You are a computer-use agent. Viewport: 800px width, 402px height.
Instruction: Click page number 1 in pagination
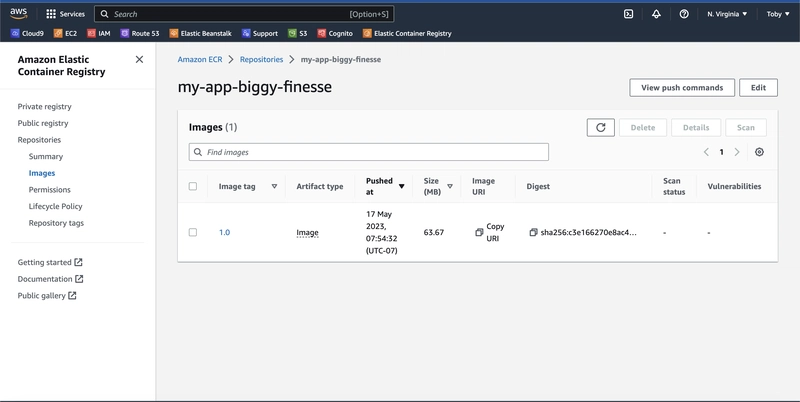[x=721, y=152]
